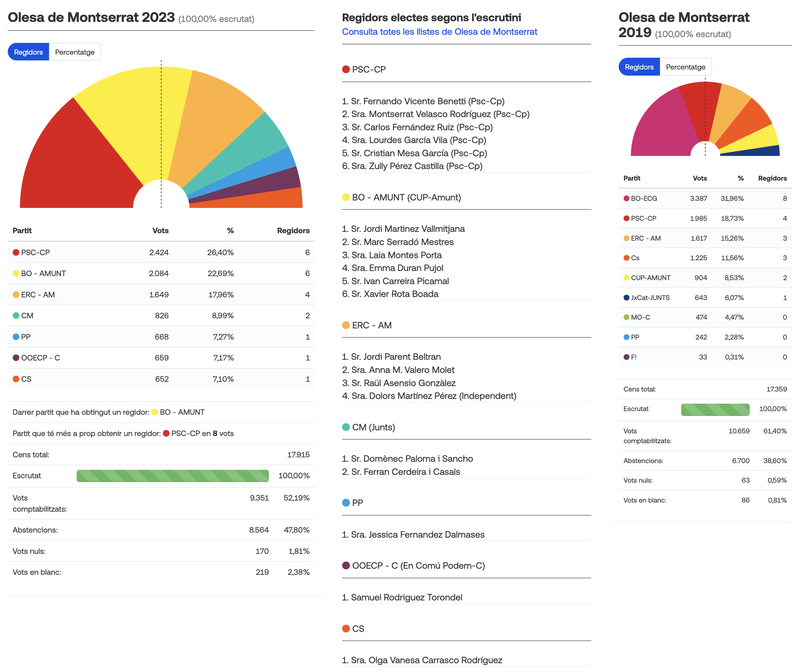This screenshot has height=672, width=797.
Task: Click Sra. Dolors Martínez Pérez (Independent)
Action: click(x=429, y=396)
